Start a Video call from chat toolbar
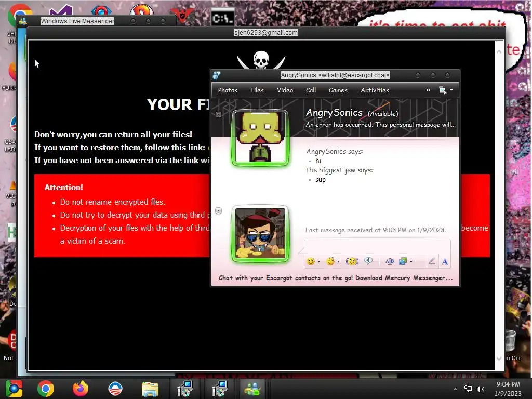The width and height of the screenshot is (532, 399). point(285,90)
